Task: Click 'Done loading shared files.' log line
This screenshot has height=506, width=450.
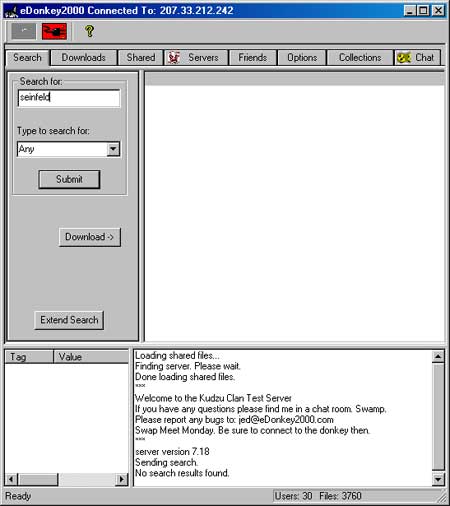Action: [x=185, y=377]
